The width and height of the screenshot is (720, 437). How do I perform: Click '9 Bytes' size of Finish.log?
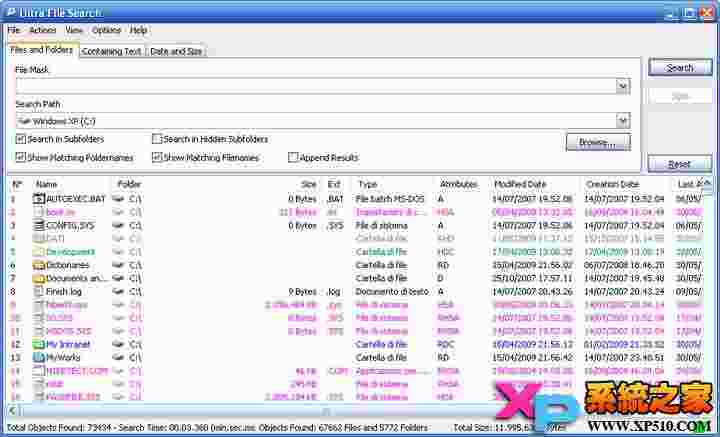(303, 291)
